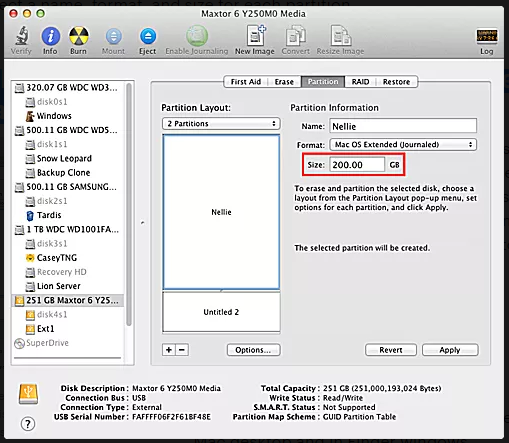Select disk4s1 in the sidebar
Viewport: 509px width, 443px height.
[47, 314]
